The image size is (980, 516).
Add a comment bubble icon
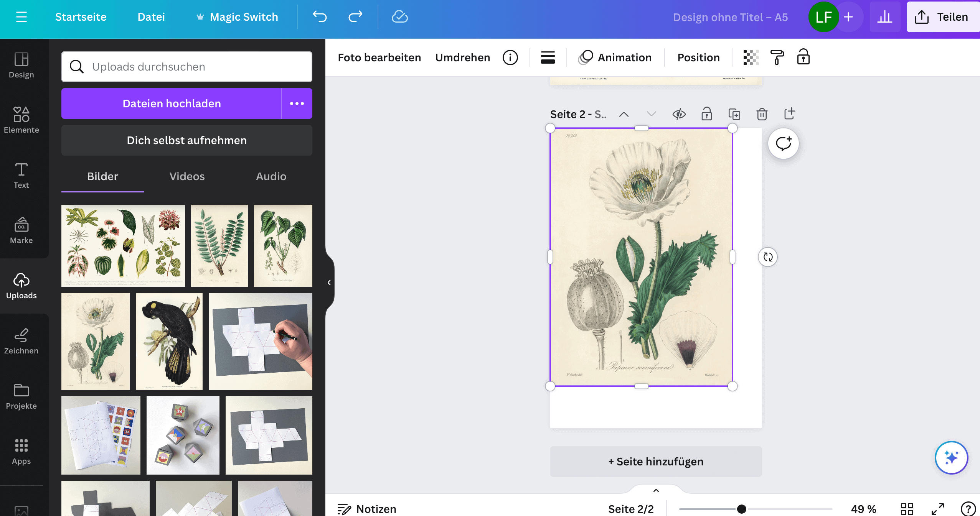pyautogui.click(x=783, y=143)
